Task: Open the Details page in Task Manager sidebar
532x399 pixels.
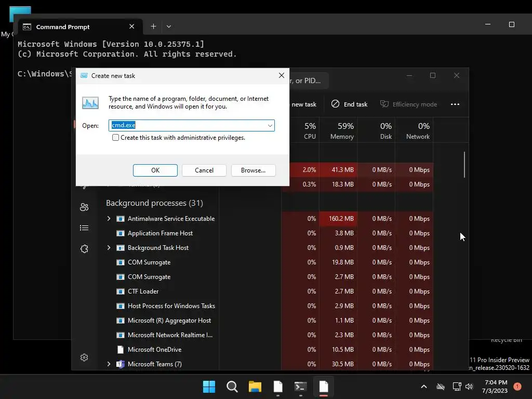Action: 84,228
